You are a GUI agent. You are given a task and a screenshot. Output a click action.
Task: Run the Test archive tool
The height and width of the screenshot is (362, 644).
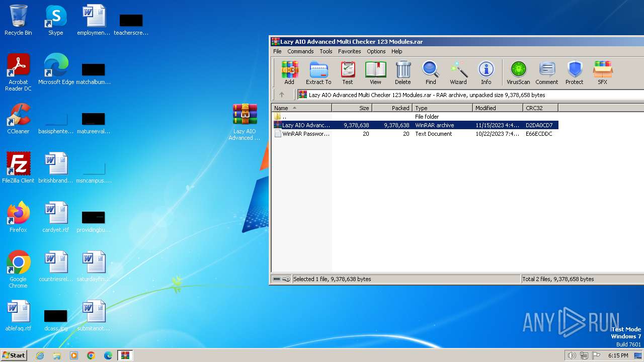(348, 73)
